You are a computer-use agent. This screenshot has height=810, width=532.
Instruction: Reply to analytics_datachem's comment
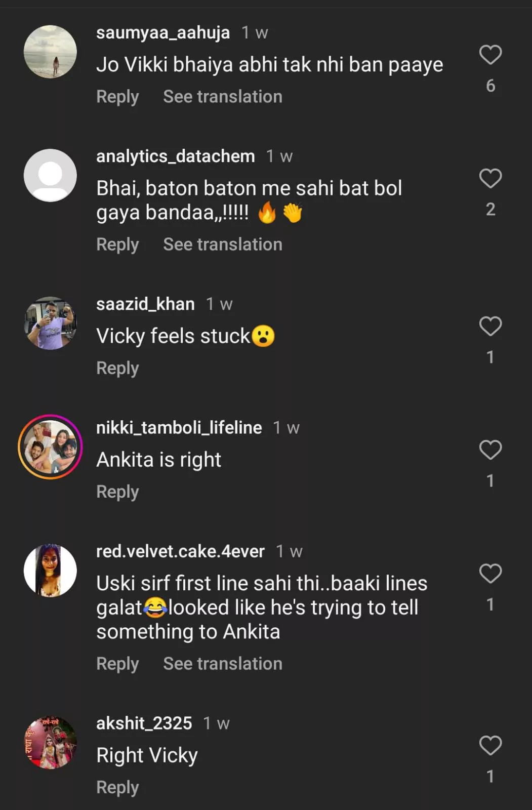(117, 245)
